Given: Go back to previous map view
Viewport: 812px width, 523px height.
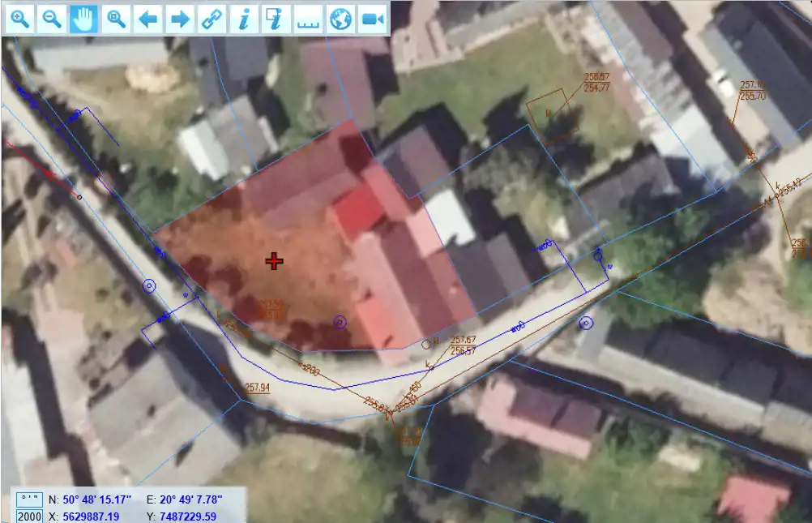Looking at the screenshot, I should [147, 19].
